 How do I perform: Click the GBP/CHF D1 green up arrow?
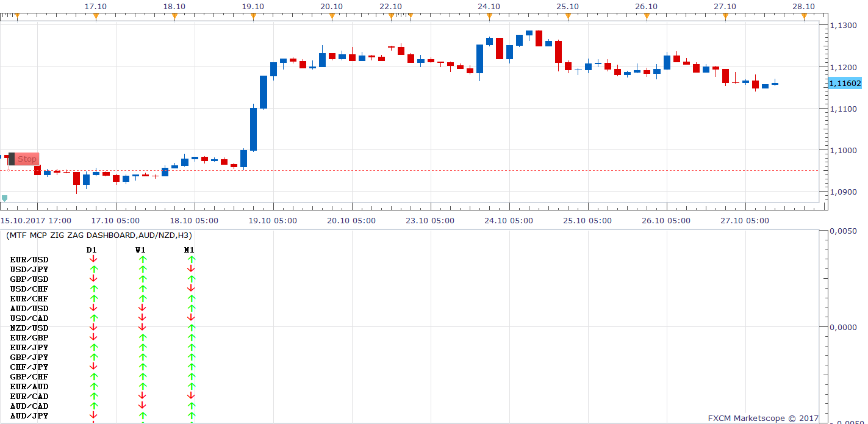pos(93,376)
